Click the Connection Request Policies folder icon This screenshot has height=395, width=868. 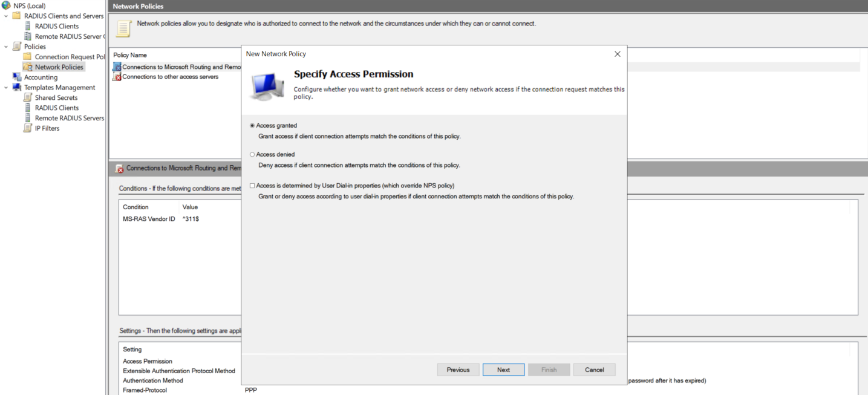pyautogui.click(x=27, y=57)
